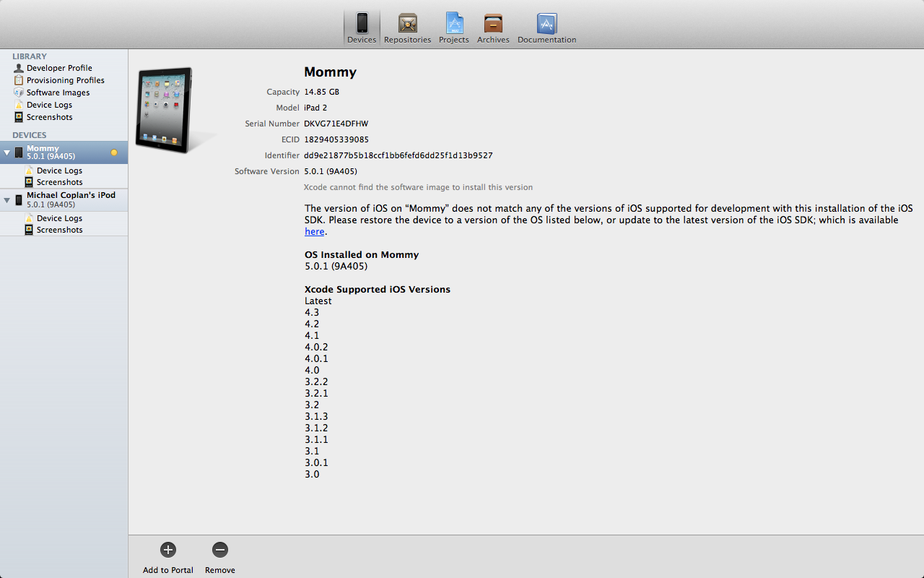Image resolution: width=924 pixels, height=578 pixels.
Task: Click the Library Screenshots icon
Action: (19, 117)
